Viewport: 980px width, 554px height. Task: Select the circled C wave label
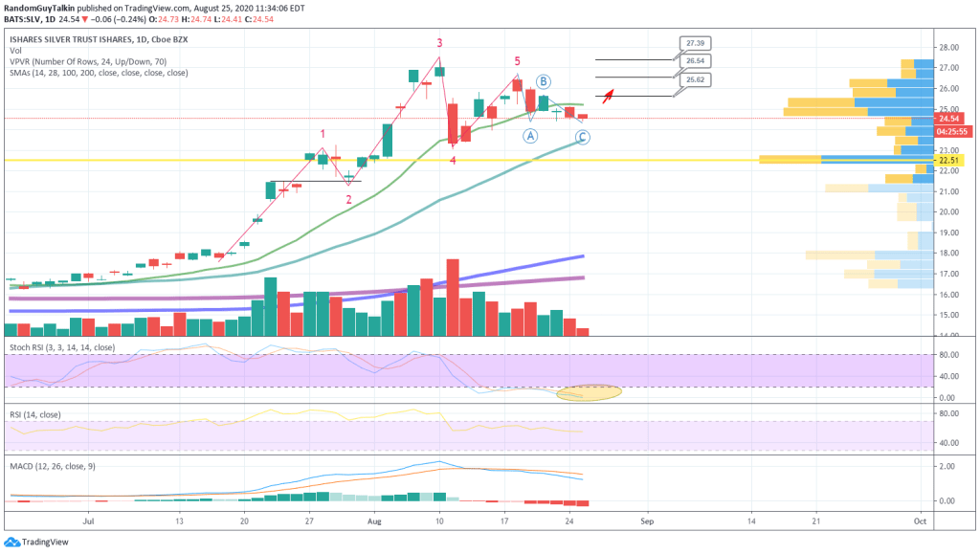582,137
